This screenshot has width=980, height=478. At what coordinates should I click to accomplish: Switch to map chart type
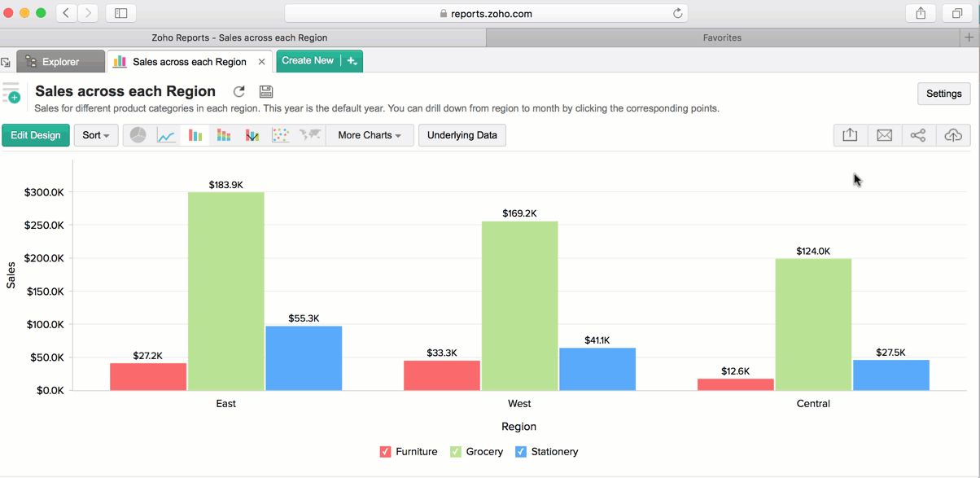click(x=310, y=135)
